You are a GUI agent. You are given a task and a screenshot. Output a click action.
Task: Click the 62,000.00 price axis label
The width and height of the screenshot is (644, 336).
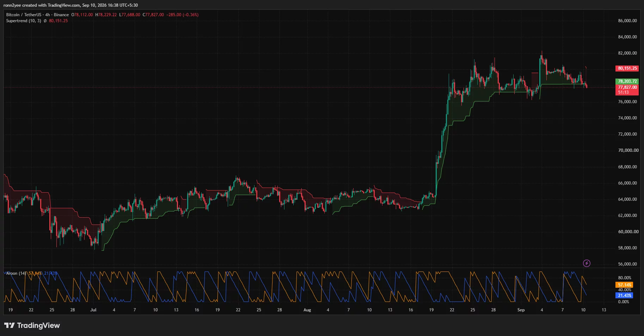pyautogui.click(x=627, y=216)
